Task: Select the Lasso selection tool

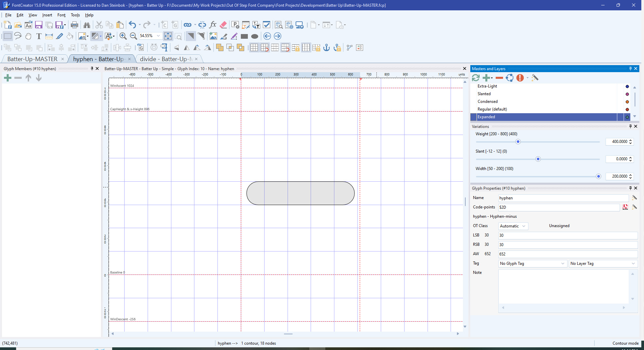Action: (x=18, y=36)
